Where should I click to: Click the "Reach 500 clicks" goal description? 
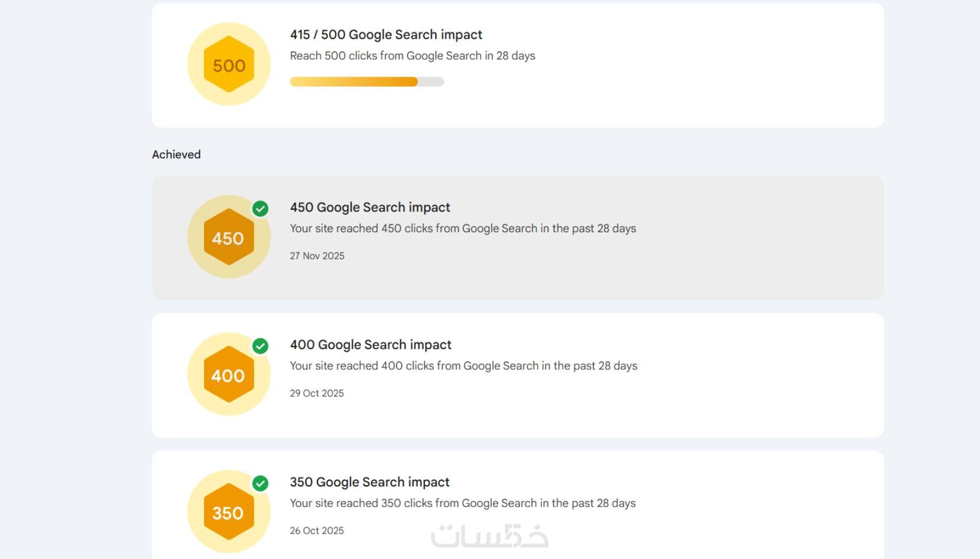(412, 56)
